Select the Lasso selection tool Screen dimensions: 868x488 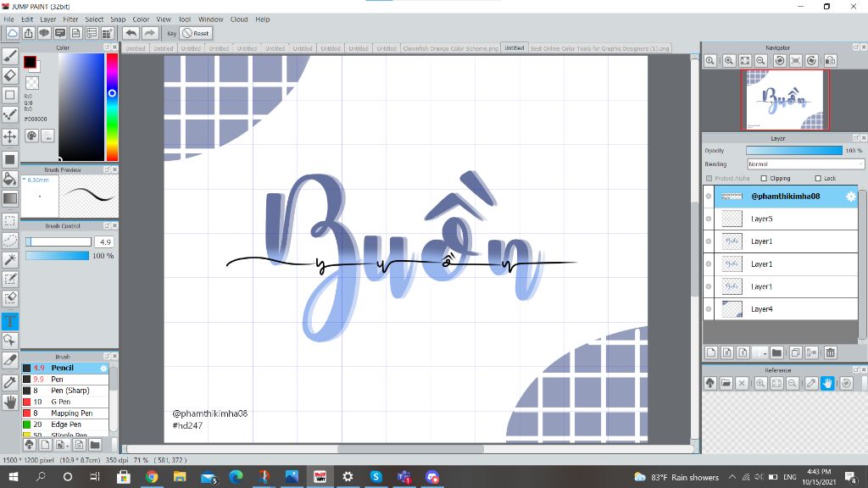click(x=10, y=240)
